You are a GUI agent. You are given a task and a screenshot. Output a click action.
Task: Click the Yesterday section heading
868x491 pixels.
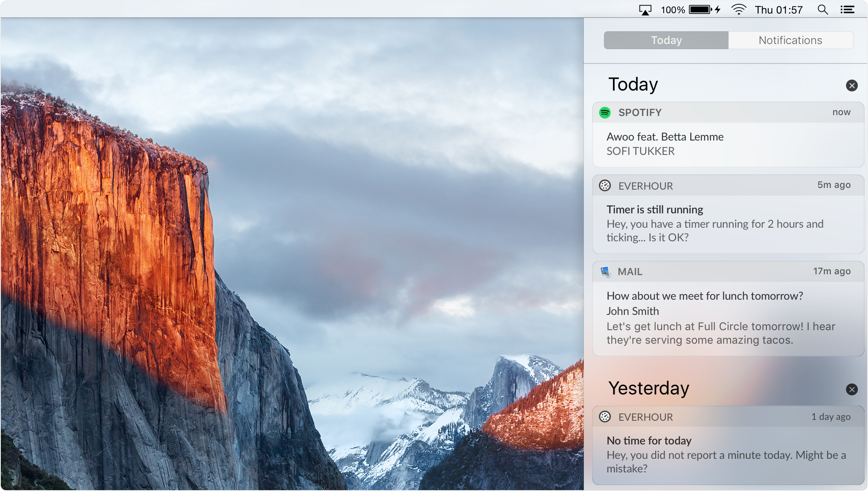649,388
